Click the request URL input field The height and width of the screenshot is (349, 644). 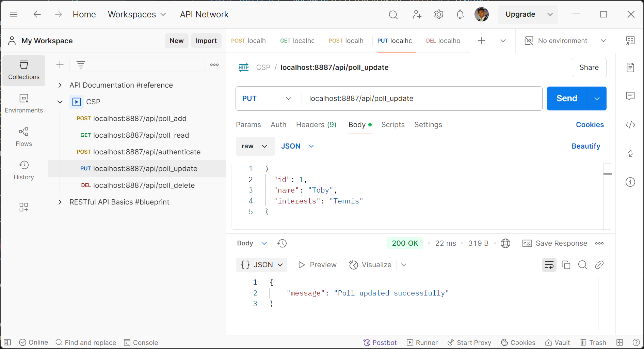pyautogui.click(x=421, y=98)
